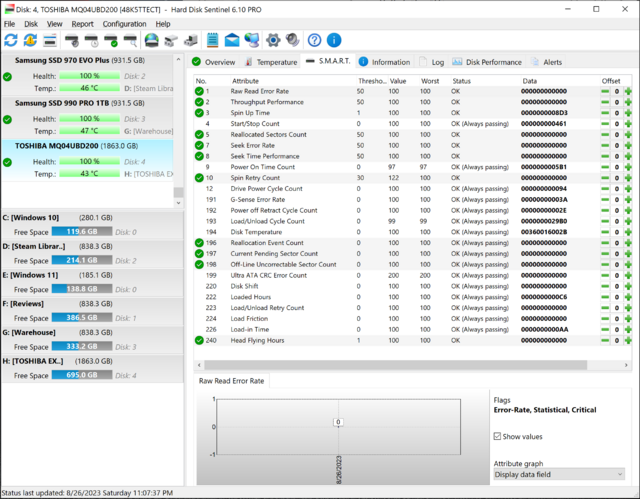Click green plus offset for Raw Read Error Rate

click(x=628, y=92)
